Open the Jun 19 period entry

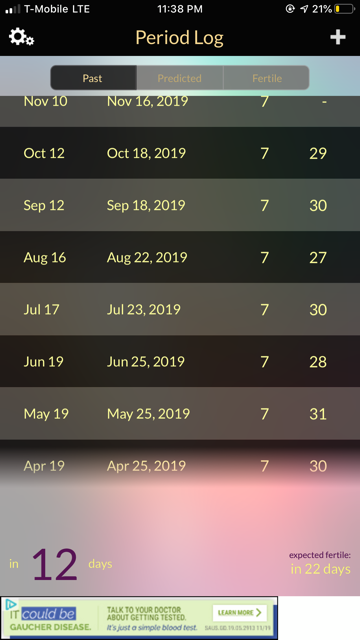(x=180, y=361)
